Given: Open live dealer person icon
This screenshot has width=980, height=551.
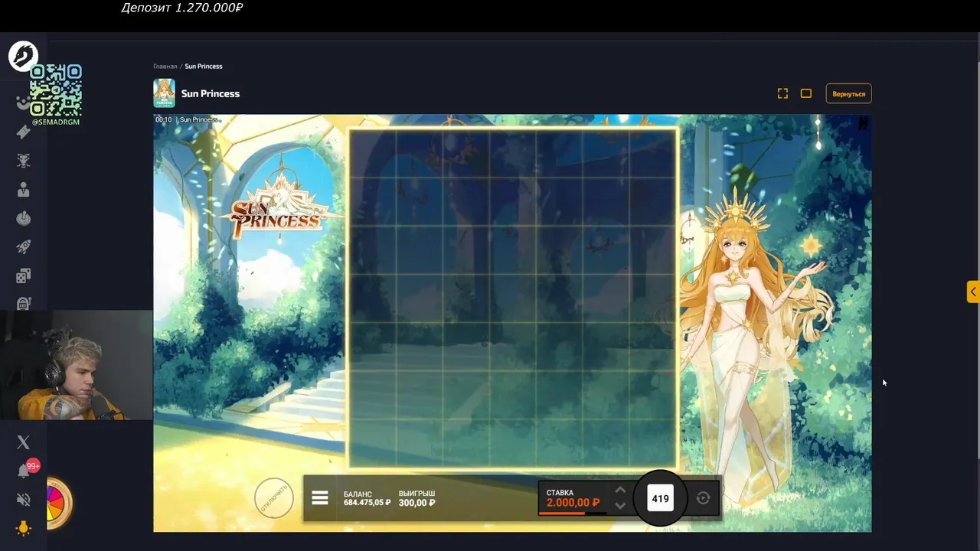Looking at the screenshot, I should [23, 190].
